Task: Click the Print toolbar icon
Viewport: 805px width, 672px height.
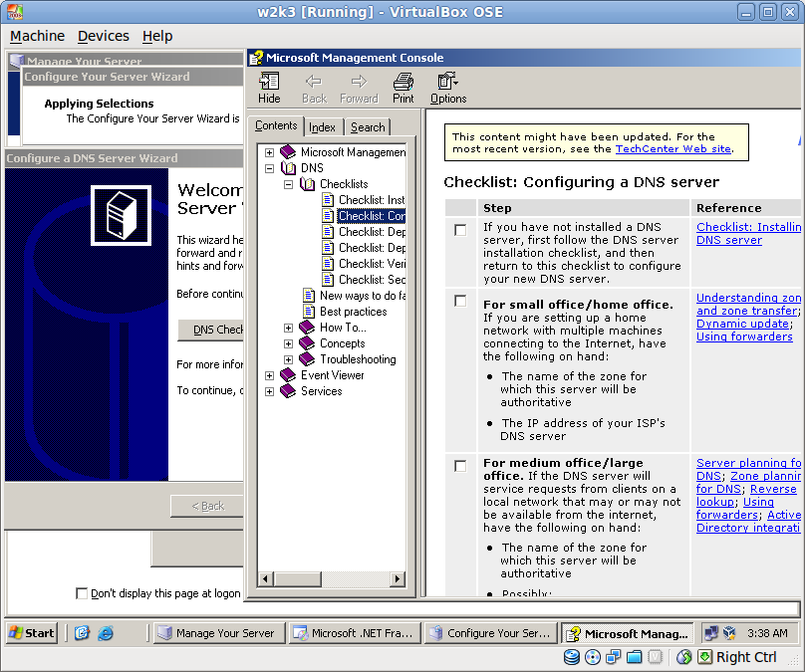Action: coord(403,81)
